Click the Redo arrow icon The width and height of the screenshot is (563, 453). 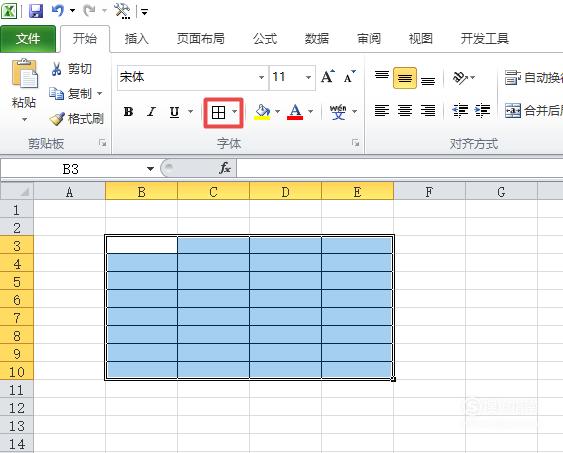[89, 11]
